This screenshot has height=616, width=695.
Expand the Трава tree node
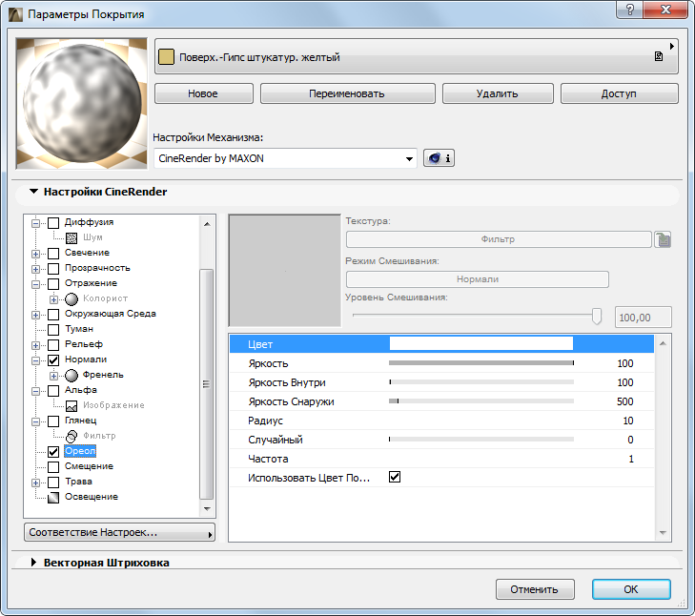(35, 483)
